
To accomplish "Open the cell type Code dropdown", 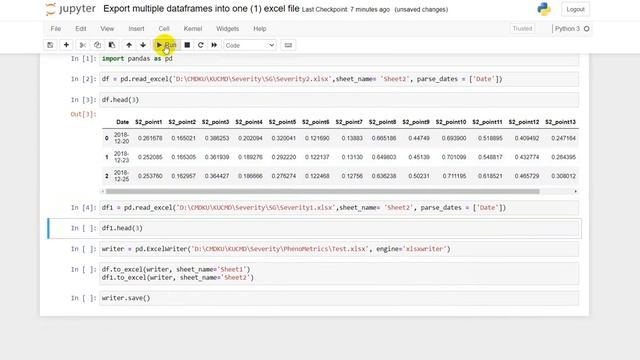I will click(250, 45).
